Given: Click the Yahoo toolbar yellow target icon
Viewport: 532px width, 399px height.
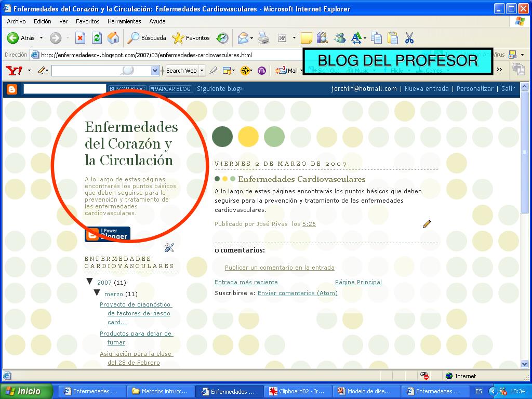Looking at the screenshot, I should point(245,70).
